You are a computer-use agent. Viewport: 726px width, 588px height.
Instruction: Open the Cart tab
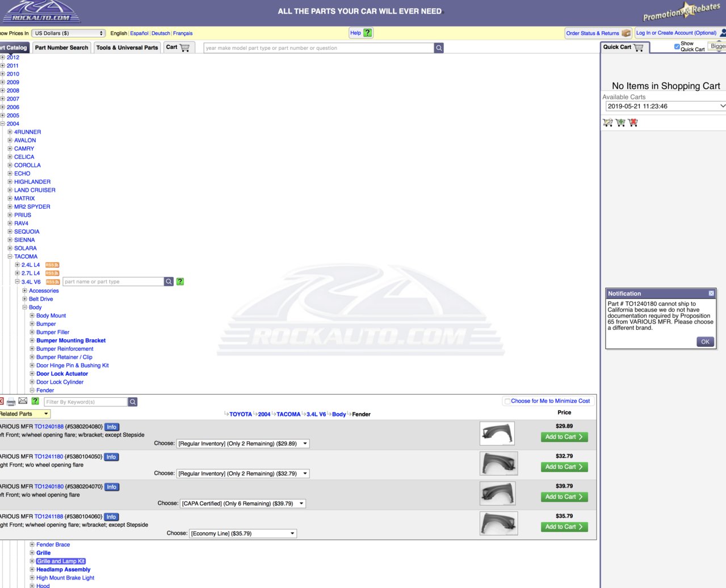tap(178, 48)
